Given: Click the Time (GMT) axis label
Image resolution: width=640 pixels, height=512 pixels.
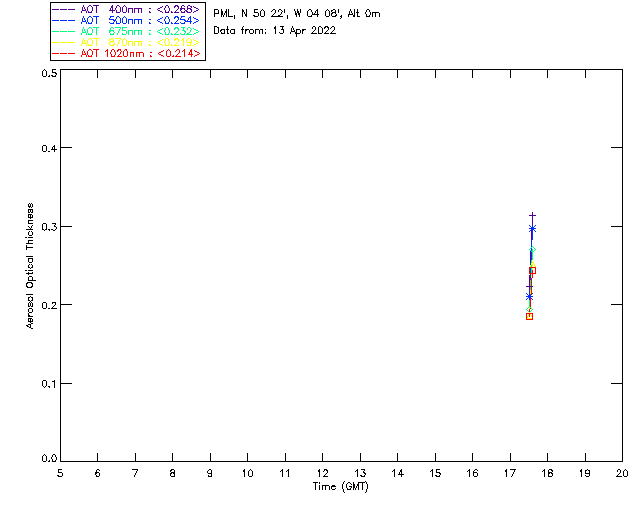Looking at the screenshot, I should 341,487.
